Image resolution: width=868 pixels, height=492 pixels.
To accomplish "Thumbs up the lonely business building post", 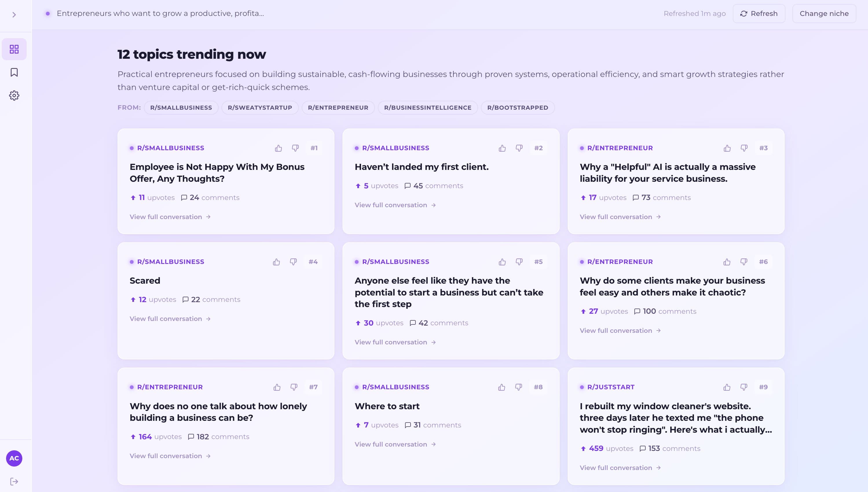I will pos(277,387).
